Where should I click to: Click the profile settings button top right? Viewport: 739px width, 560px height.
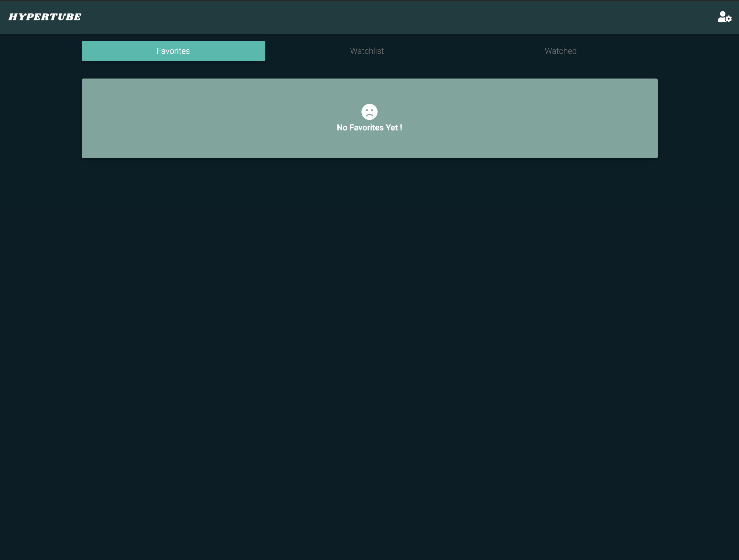(x=724, y=17)
